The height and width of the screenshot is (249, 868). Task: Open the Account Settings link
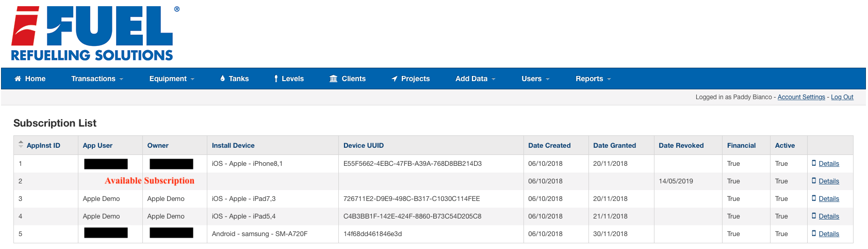pos(801,97)
